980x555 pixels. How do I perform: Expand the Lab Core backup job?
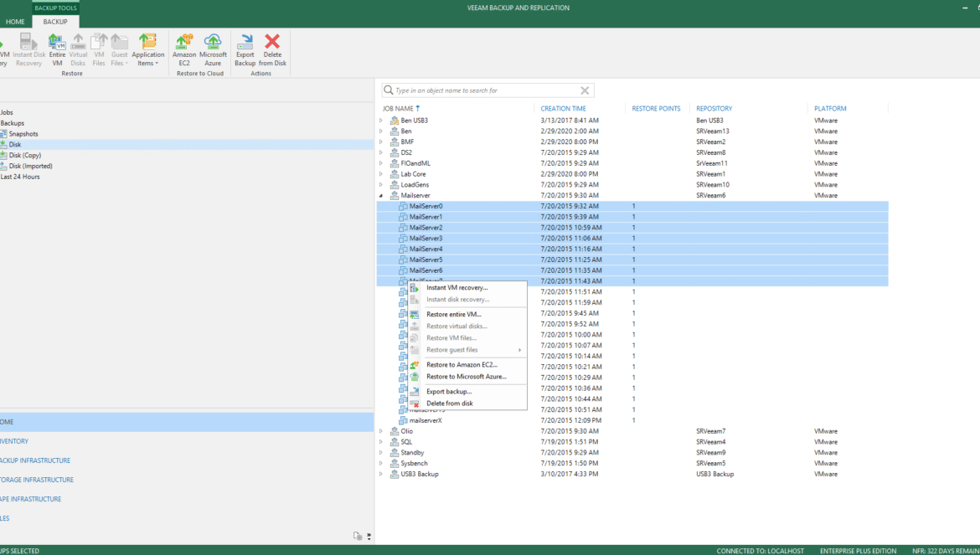point(381,174)
